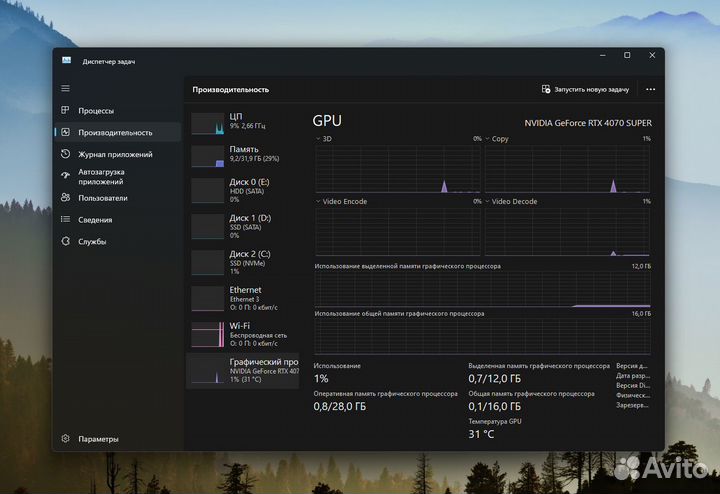The height and width of the screenshot is (494, 720).
Task: Open the 3D graph engine dropdown
Action: point(323,139)
